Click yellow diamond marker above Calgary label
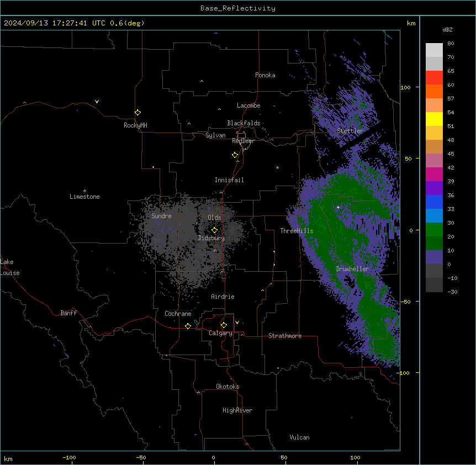Screen dimensions: 476x465 pos(224,325)
